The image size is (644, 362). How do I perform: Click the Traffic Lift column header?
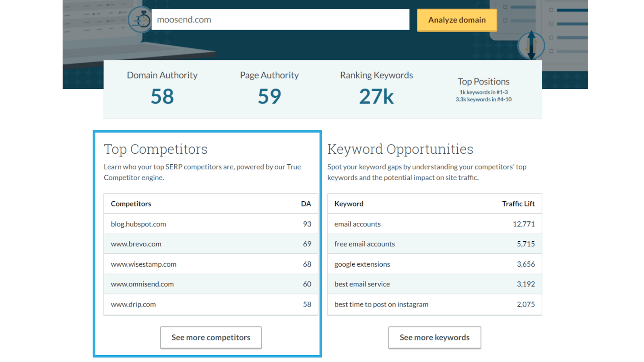518,204
